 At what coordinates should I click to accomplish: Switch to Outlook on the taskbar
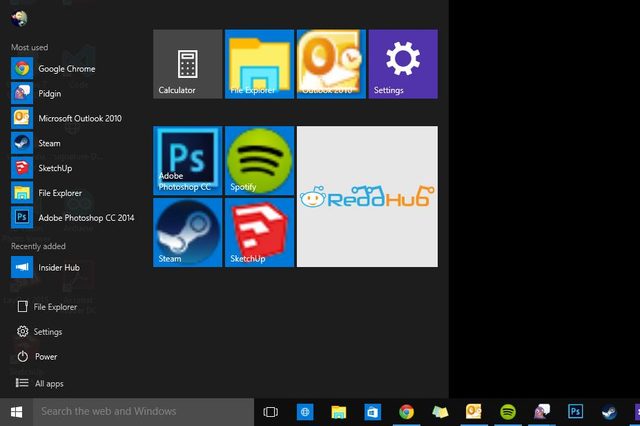click(x=474, y=412)
